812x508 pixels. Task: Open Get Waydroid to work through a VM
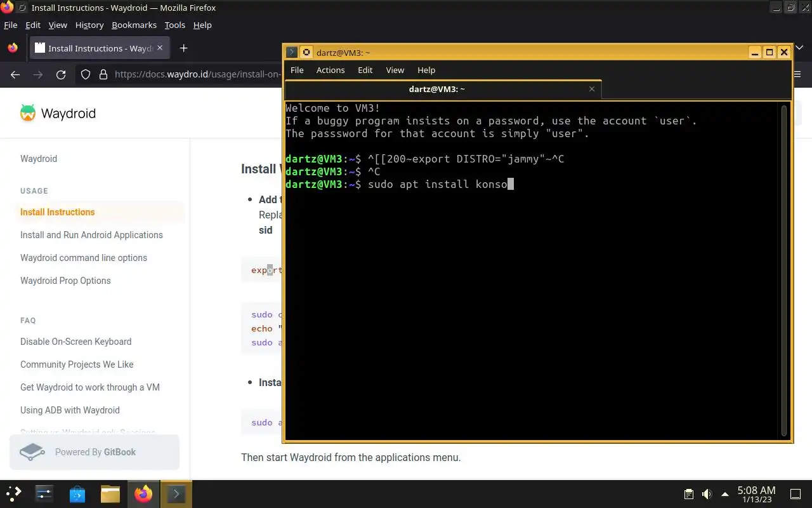90,387
